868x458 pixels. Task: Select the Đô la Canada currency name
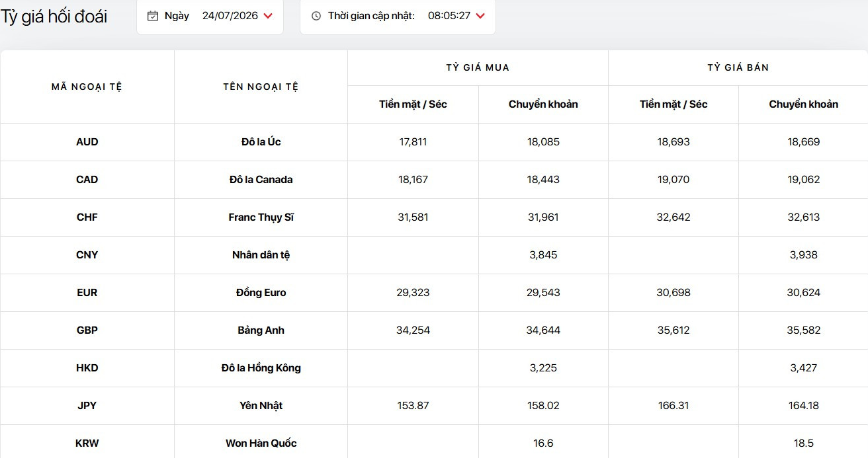pyautogui.click(x=261, y=180)
